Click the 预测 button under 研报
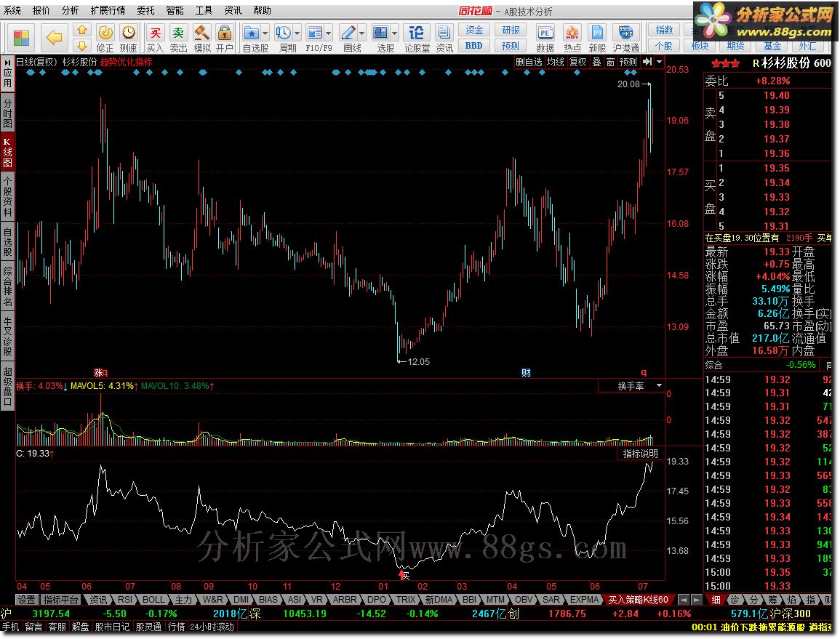Viewport: 840px width, 639px height. [511, 46]
